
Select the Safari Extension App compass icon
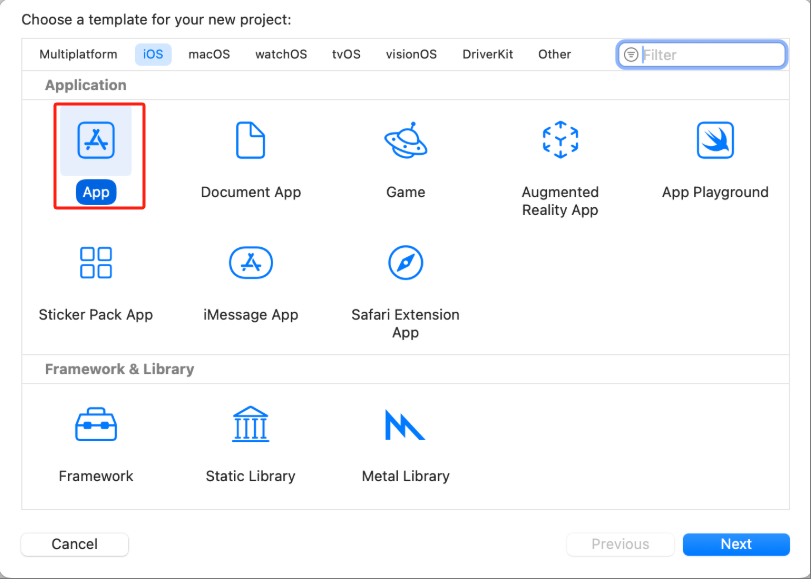point(406,262)
